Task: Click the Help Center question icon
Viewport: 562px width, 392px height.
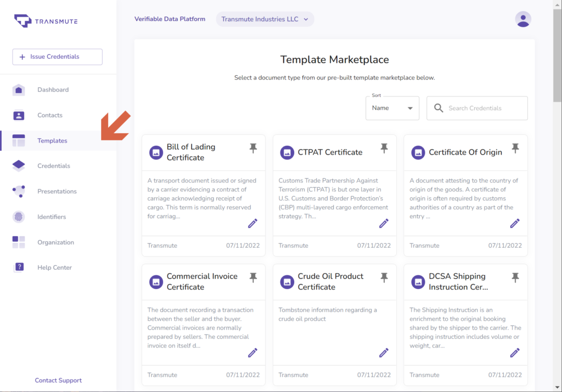Action: [19, 267]
